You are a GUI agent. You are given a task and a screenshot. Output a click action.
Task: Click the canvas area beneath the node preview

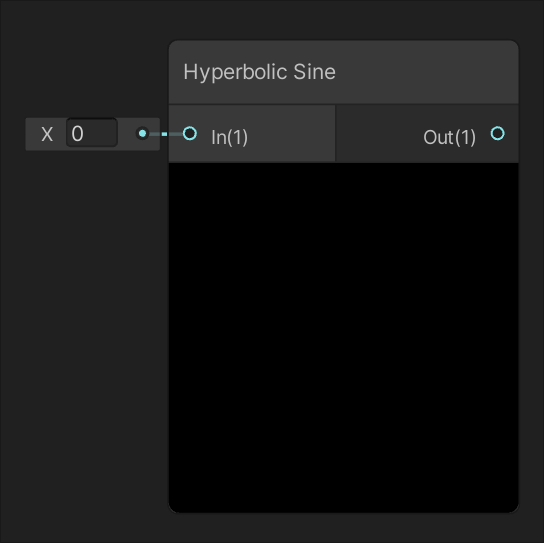343,528
